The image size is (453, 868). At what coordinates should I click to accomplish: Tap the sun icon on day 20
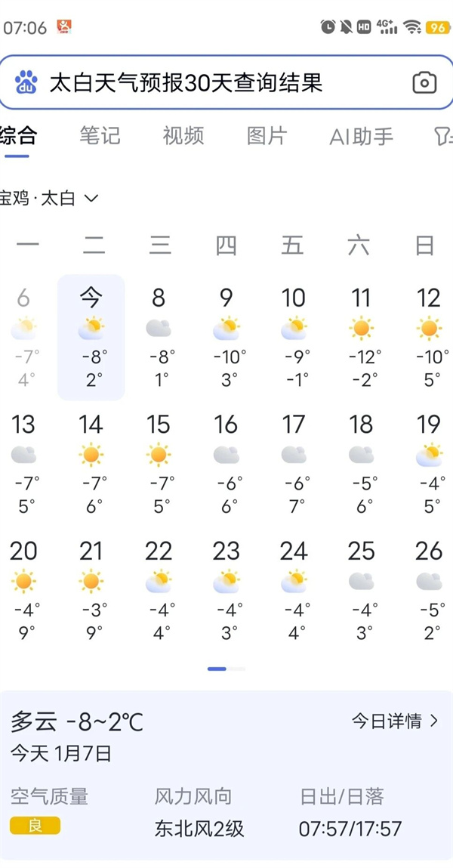[23, 581]
